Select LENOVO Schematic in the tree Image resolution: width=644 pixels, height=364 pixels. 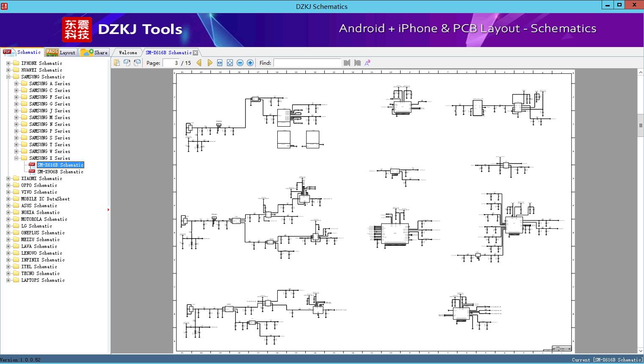(x=41, y=253)
